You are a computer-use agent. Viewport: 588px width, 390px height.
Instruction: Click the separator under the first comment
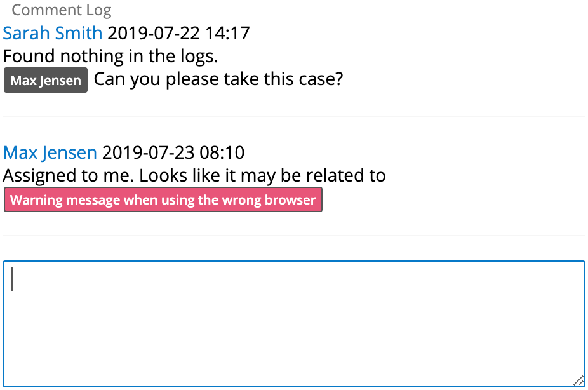pos(294,116)
